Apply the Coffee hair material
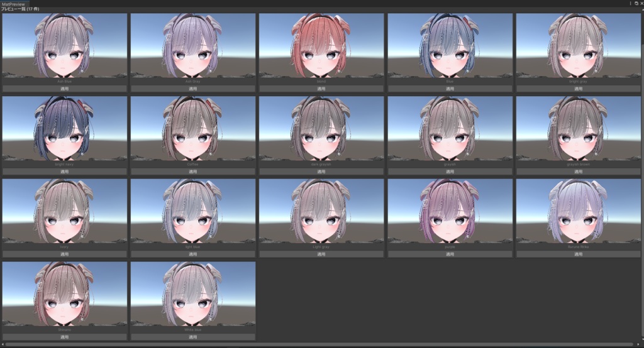This screenshot has height=348, width=644. tap(193, 171)
